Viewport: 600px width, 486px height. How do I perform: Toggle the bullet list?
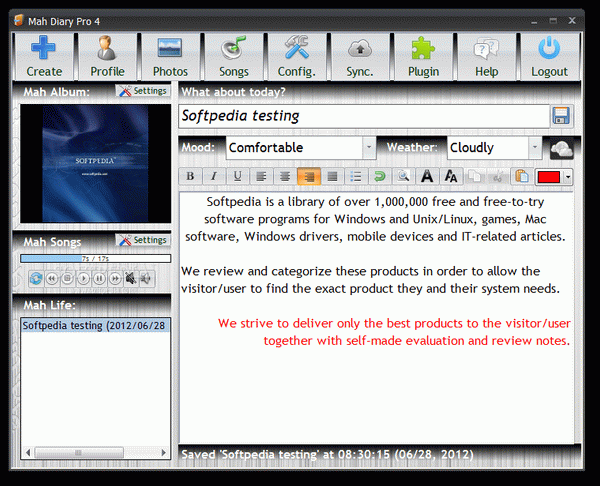click(x=356, y=176)
